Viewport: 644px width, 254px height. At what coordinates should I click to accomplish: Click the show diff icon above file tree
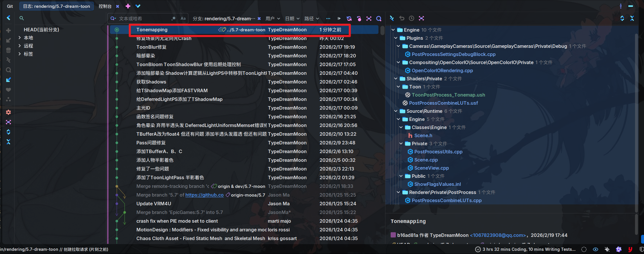coord(392,18)
